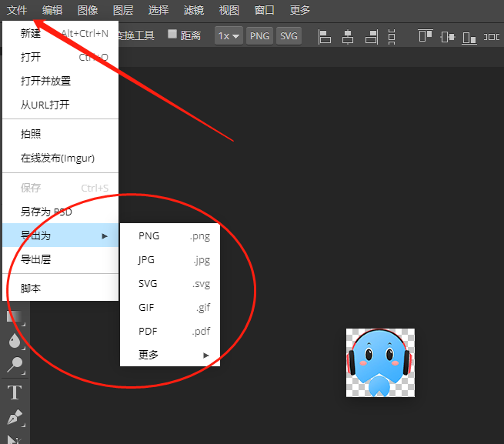This screenshot has height=444, width=504.
Task: Click the align bottom edges icon
Action: (x=471, y=36)
